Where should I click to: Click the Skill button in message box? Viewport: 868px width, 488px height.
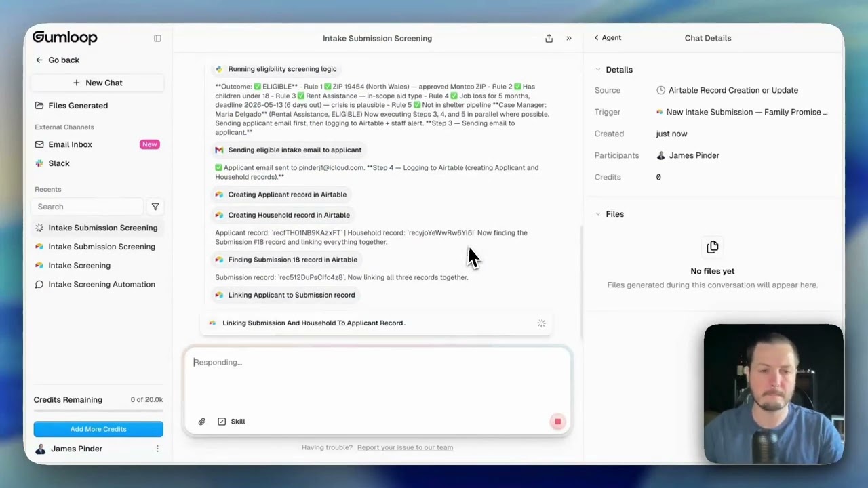click(x=231, y=422)
